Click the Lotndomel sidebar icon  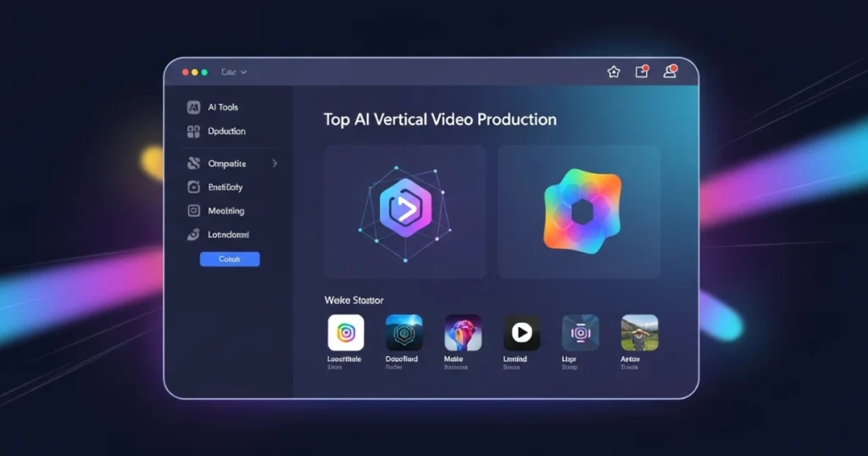point(193,235)
